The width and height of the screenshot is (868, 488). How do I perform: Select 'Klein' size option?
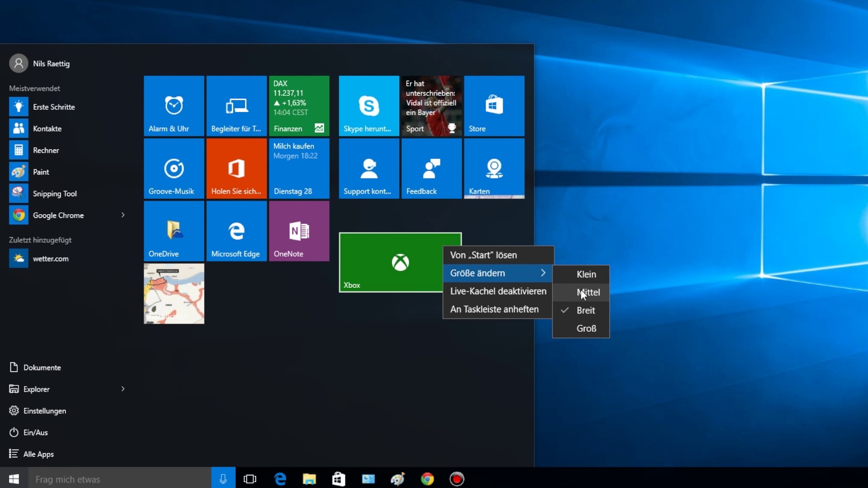(586, 273)
